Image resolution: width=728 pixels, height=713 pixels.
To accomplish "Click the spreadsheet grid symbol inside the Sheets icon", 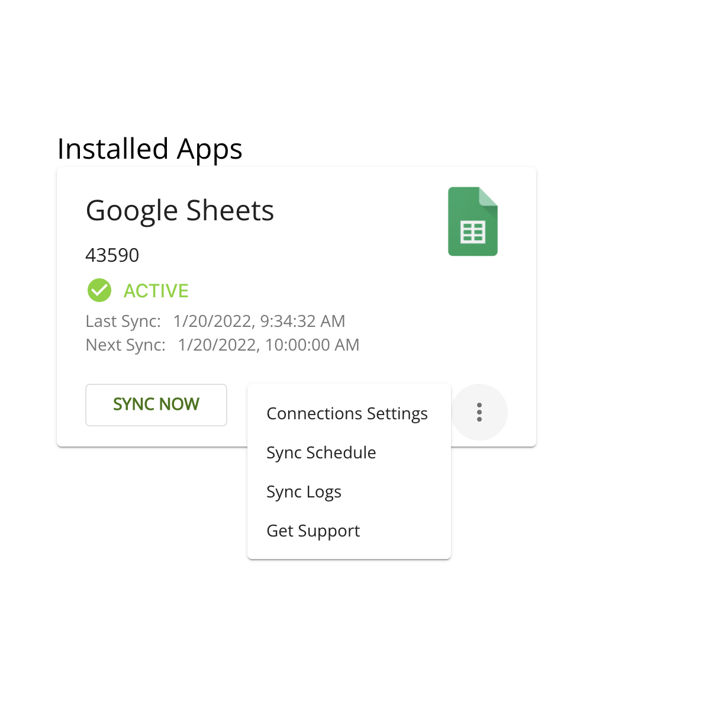I will coord(473,232).
